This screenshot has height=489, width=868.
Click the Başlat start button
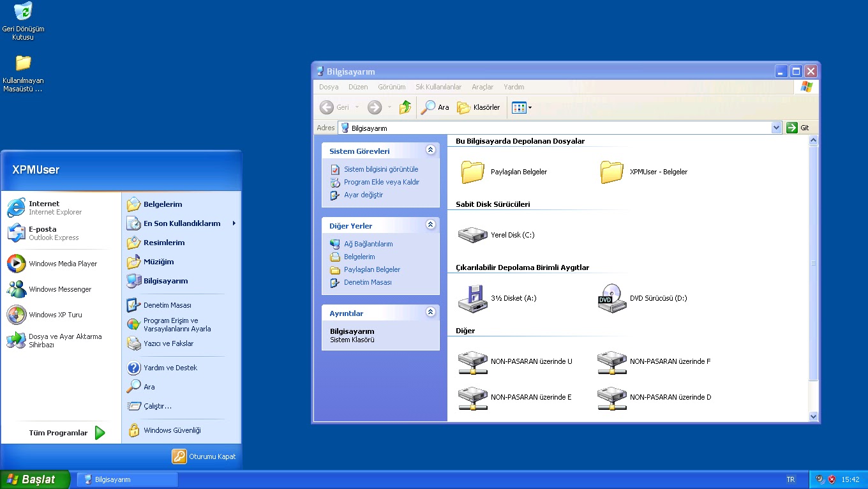click(34, 479)
